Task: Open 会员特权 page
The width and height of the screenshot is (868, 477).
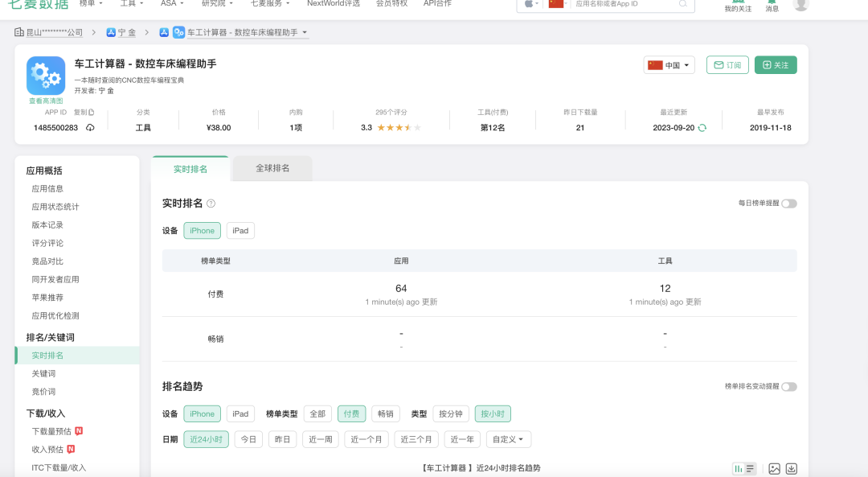Action: (x=392, y=3)
